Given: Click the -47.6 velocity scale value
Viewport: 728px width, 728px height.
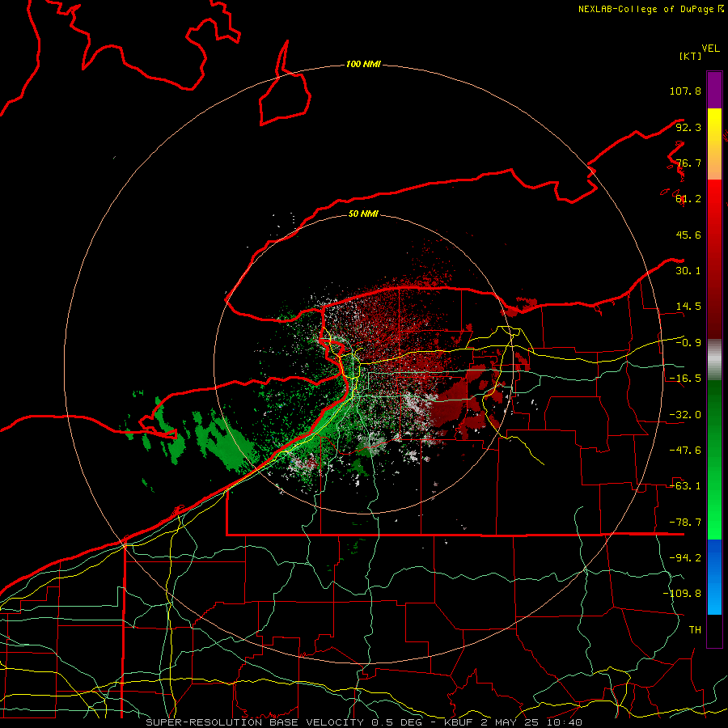Looking at the screenshot, I should 685,451.
